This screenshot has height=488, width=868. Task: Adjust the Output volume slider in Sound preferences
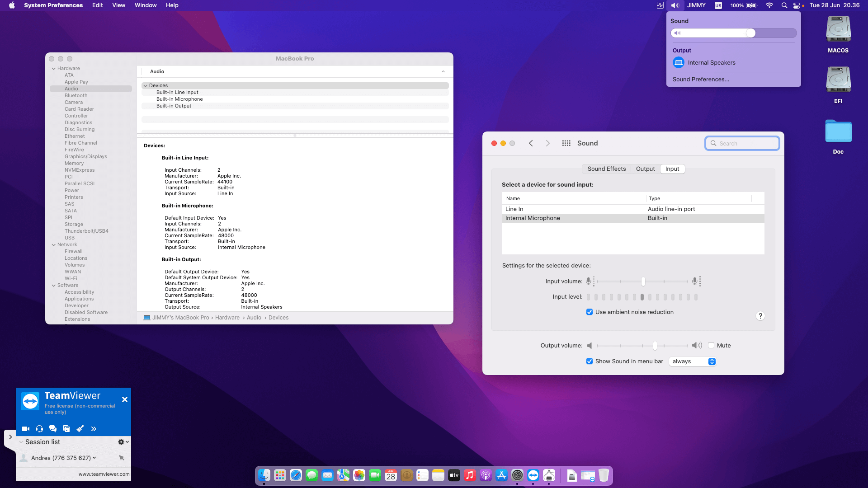pyautogui.click(x=655, y=346)
